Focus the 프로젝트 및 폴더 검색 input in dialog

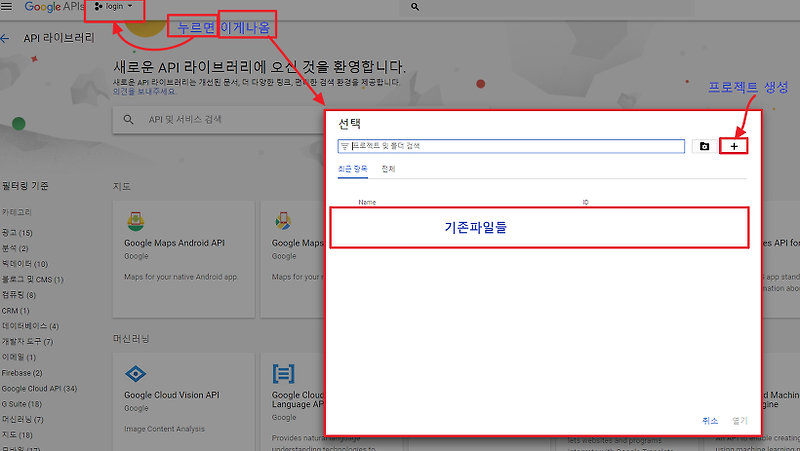511,146
